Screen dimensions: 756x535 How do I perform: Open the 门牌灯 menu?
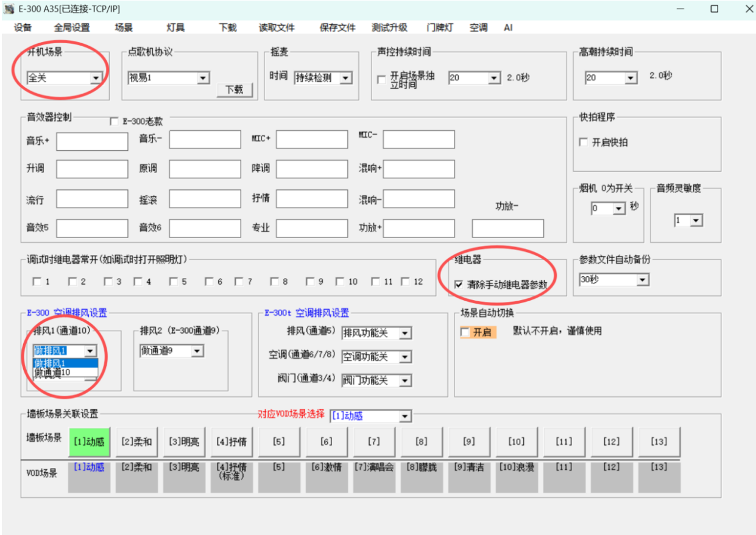[440, 27]
